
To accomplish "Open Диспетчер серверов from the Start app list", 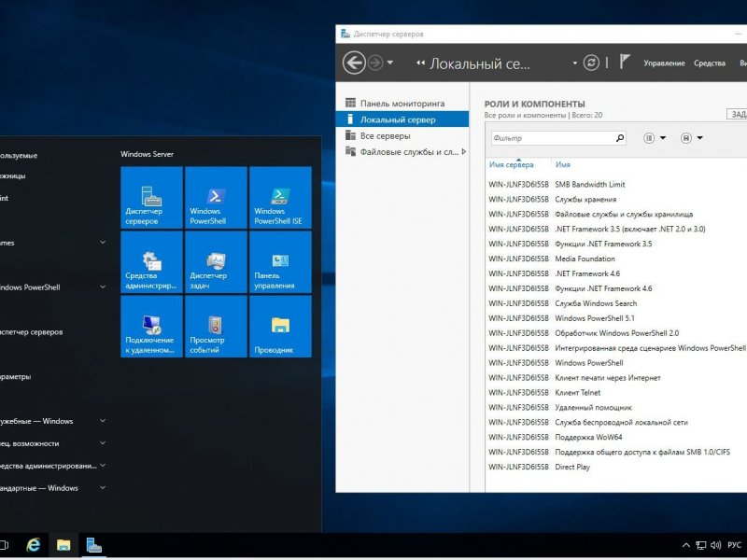I will (32, 332).
